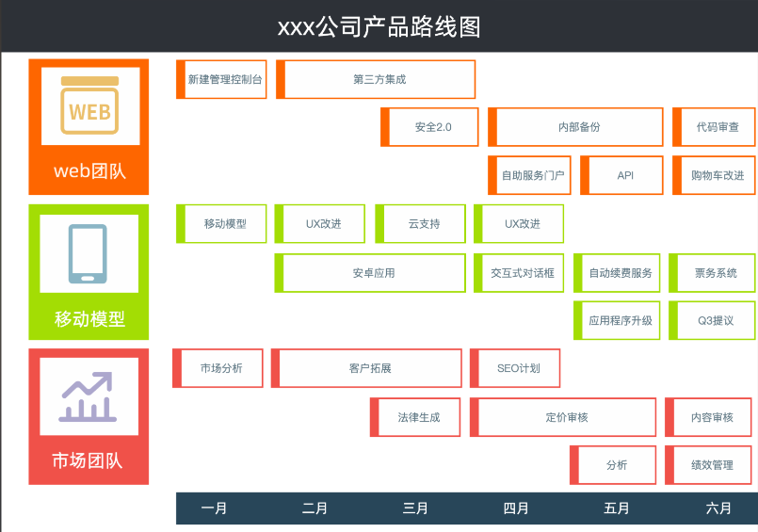The height and width of the screenshot is (532, 758).
Task: Click the 一月 timeline label
Action: tap(214, 508)
